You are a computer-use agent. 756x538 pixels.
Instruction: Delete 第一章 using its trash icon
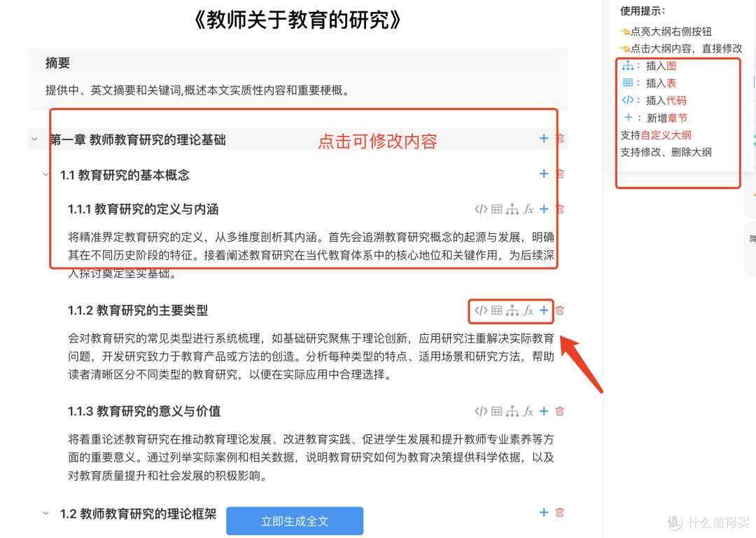pos(560,139)
